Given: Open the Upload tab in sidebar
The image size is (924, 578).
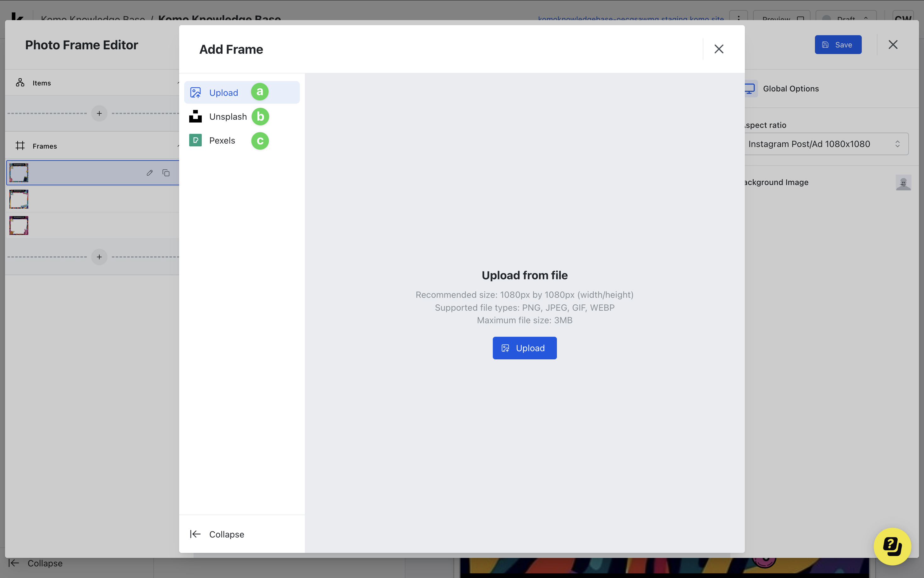Looking at the screenshot, I should [223, 92].
